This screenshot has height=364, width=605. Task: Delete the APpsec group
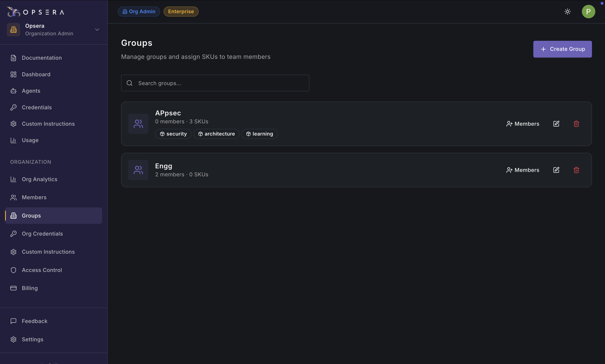pyautogui.click(x=576, y=124)
